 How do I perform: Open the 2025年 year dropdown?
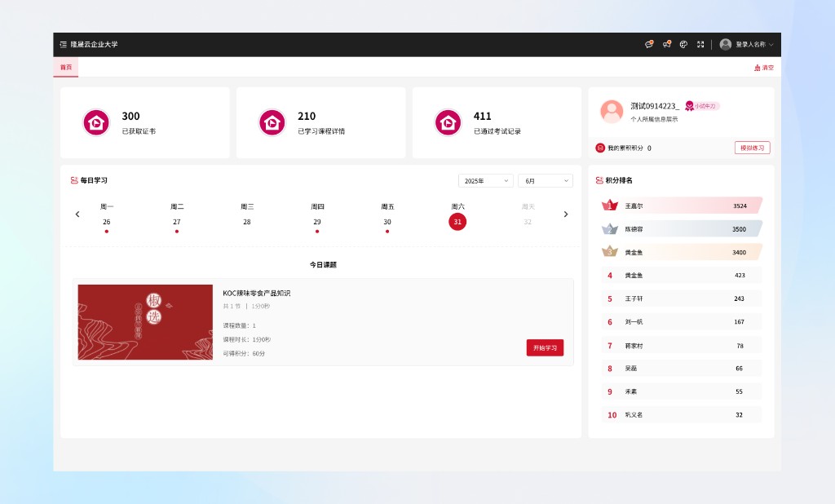pyautogui.click(x=485, y=180)
